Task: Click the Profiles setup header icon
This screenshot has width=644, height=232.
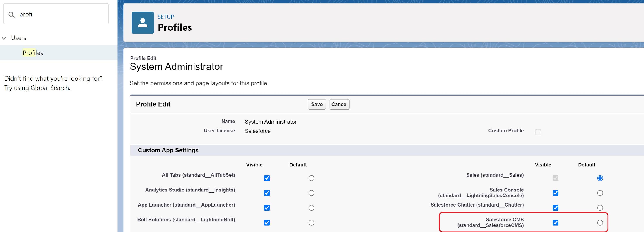Action: pyautogui.click(x=143, y=22)
